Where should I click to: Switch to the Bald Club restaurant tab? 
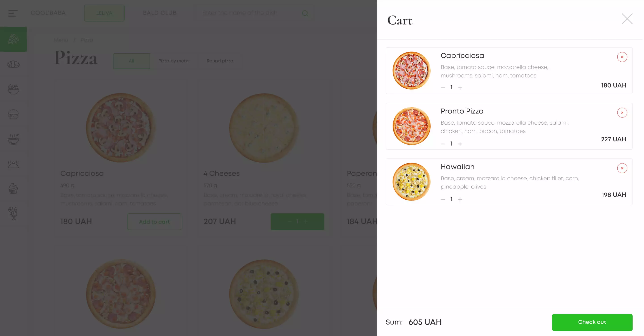coord(160,13)
